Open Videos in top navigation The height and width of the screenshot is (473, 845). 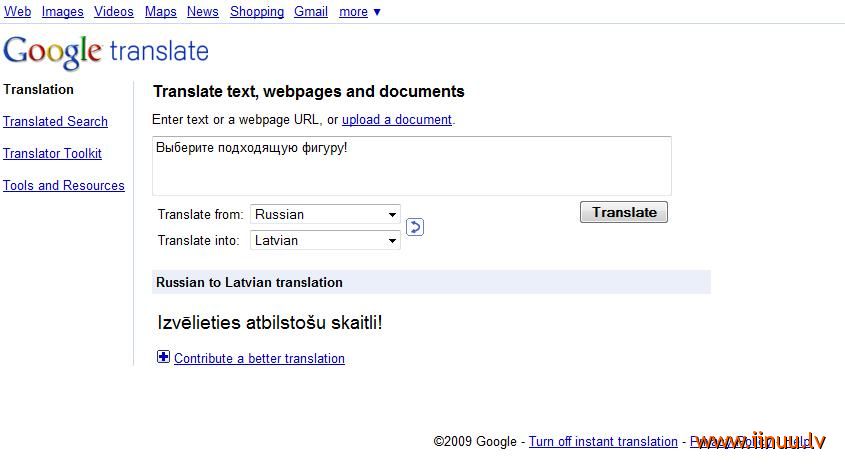pyautogui.click(x=114, y=11)
